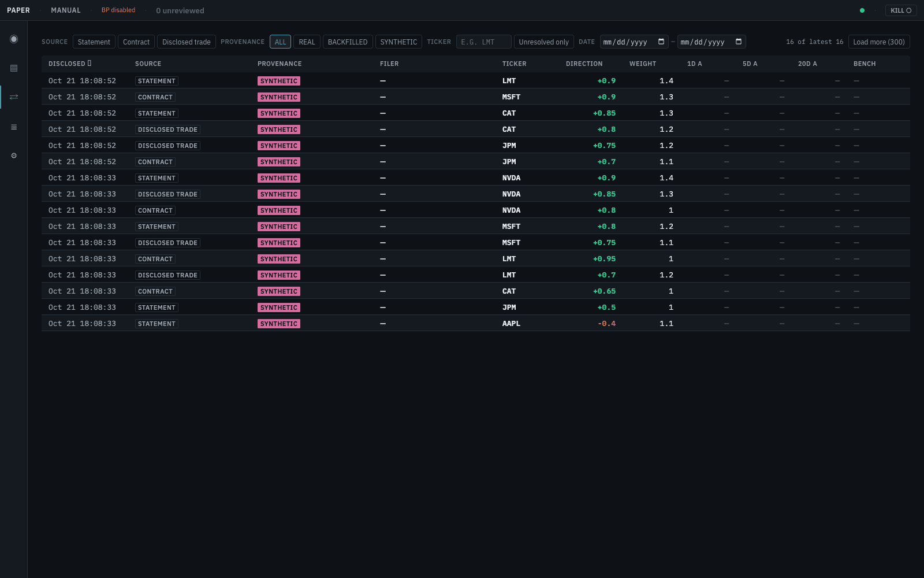
Task: Open the three-line list icon in sidebar
Action: (x=14, y=127)
